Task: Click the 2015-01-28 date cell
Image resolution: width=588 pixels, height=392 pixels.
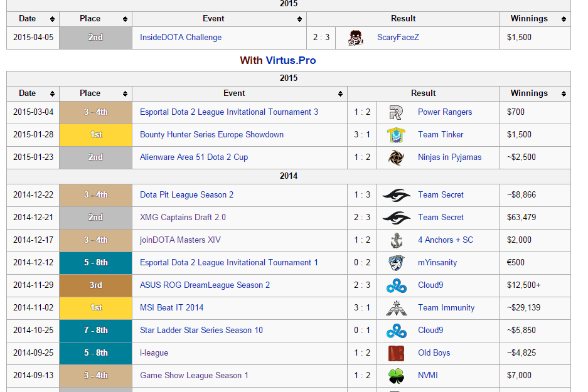Action: (33, 135)
